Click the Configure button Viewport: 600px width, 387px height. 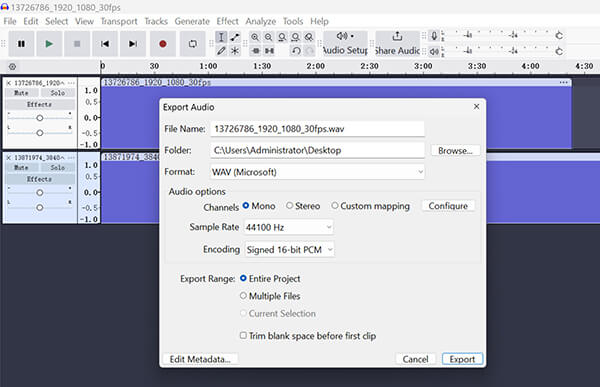(x=448, y=206)
